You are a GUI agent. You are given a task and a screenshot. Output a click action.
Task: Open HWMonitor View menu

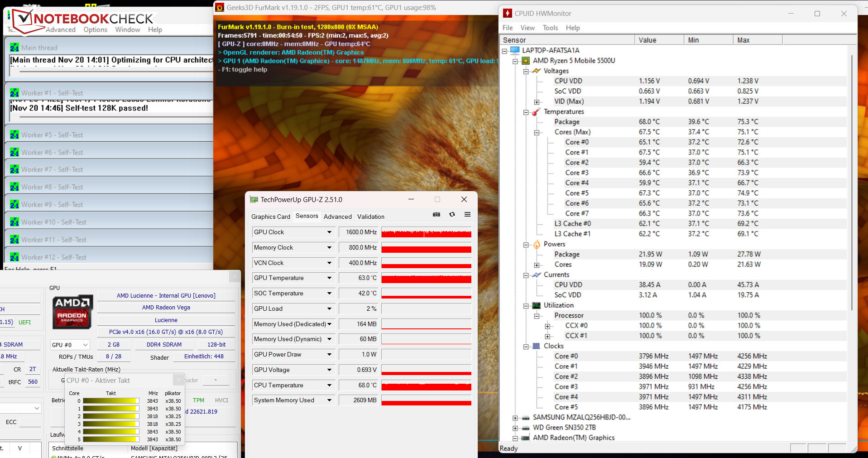(528, 28)
